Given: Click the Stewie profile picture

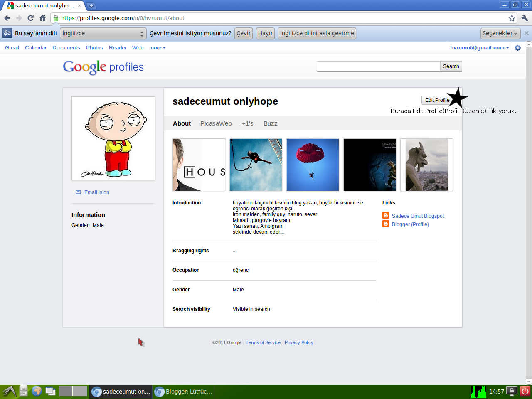Looking at the screenshot, I should 113,138.
